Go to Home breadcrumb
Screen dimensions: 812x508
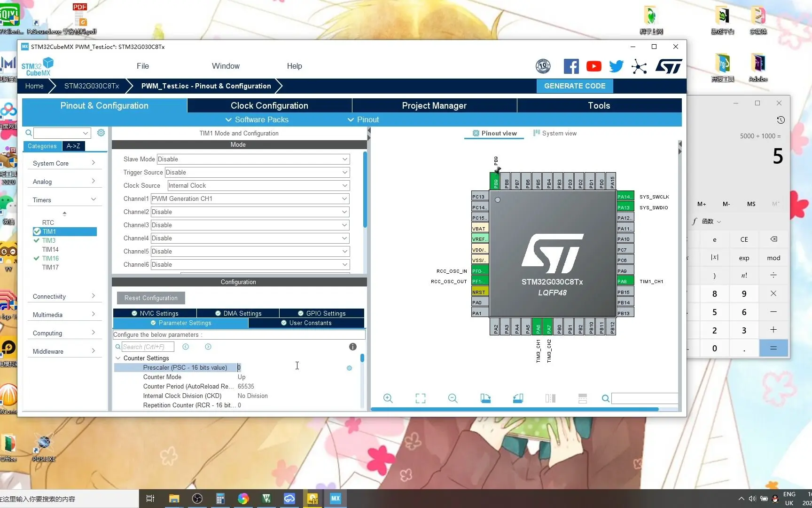click(x=34, y=86)
